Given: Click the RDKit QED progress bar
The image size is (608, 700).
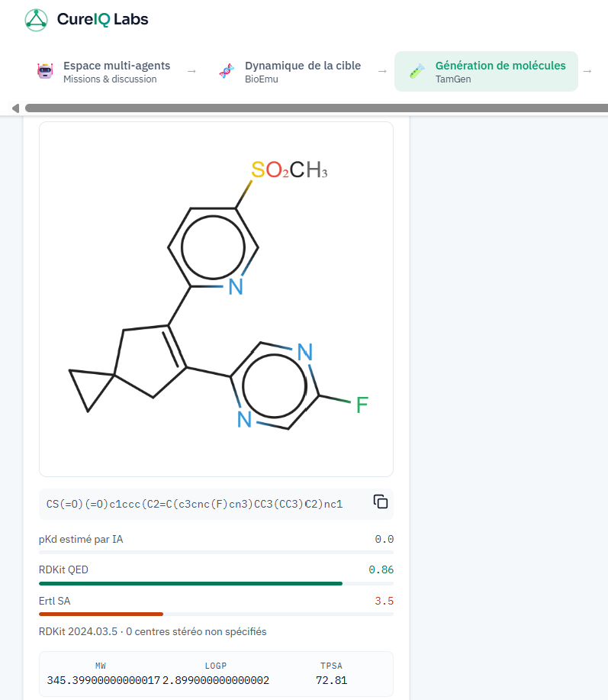Looking at the screenshot, I should click(x=217, y=583).
